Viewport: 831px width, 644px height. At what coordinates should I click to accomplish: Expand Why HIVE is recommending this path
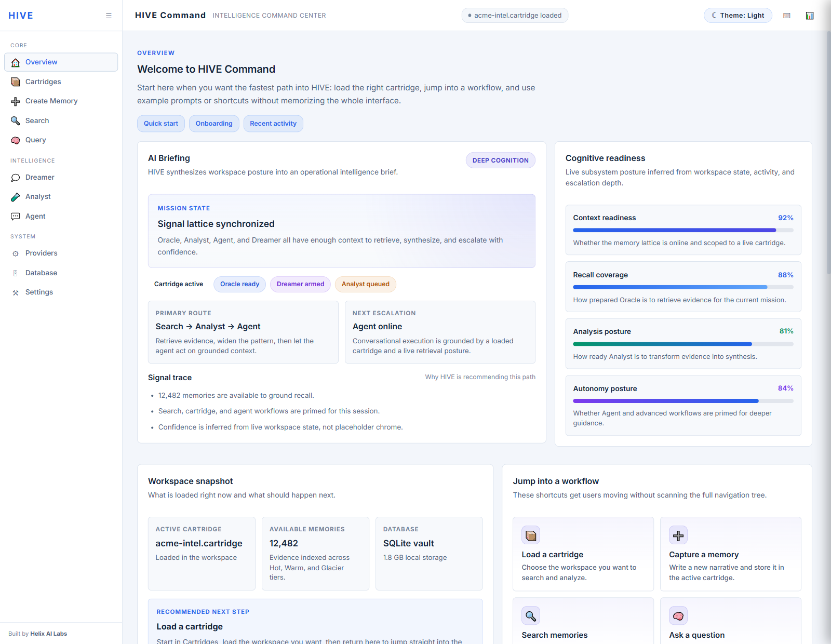(x=480, y=377)
